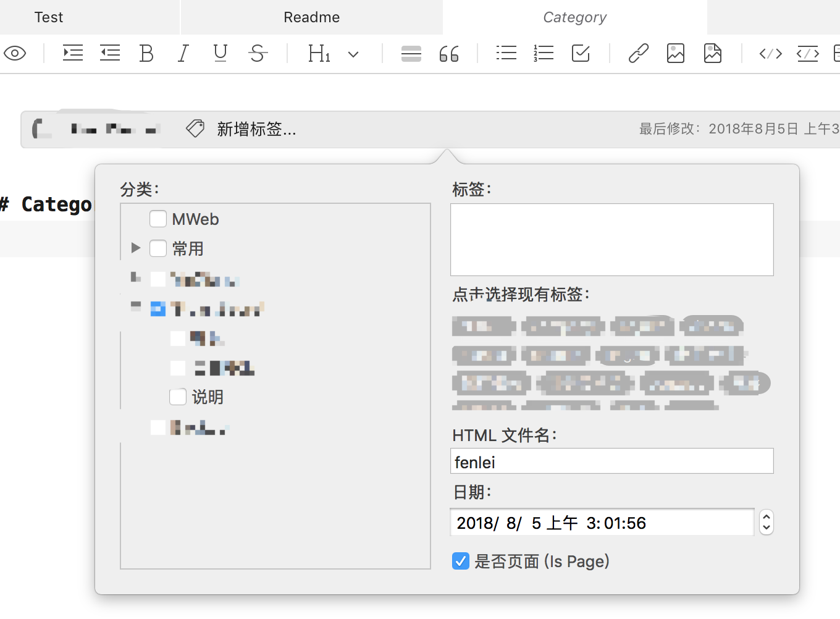Insert a bulleted list

506,54
